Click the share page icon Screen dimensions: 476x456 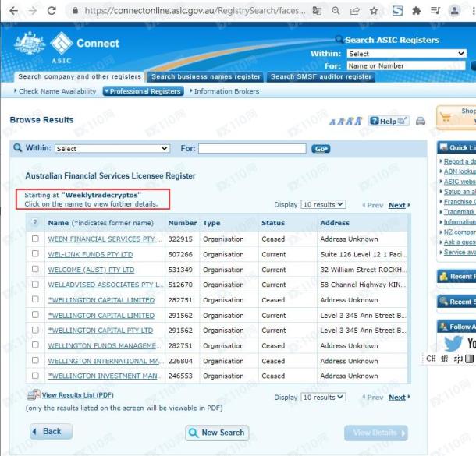(x=354, y=11)
